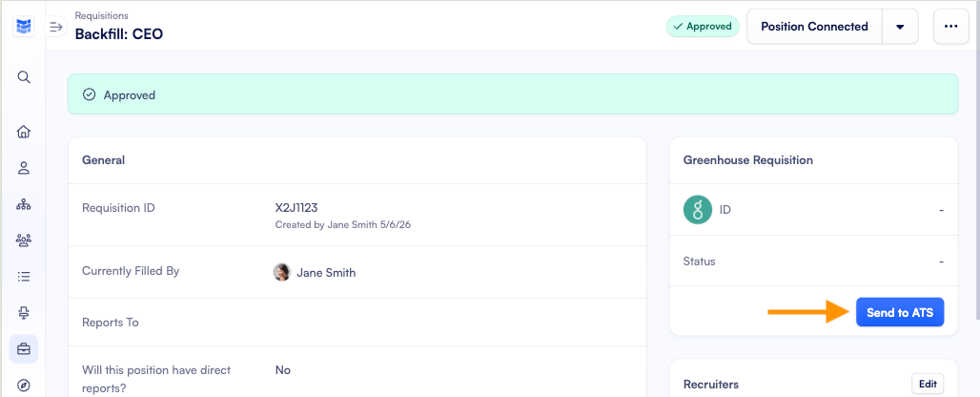
Task: Open the briefcase requisitions sidebar icon
Action: pos(24,349)
